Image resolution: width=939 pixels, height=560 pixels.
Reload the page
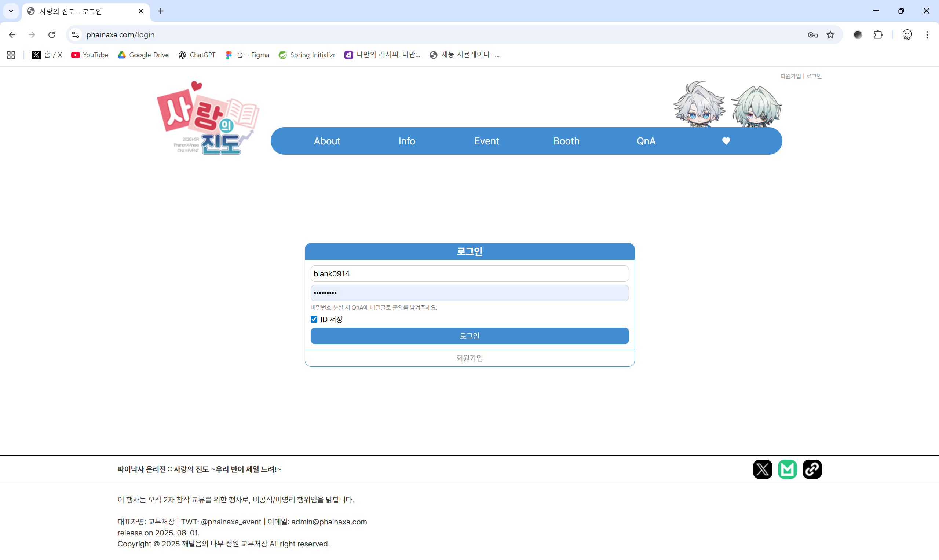(52, 35)
